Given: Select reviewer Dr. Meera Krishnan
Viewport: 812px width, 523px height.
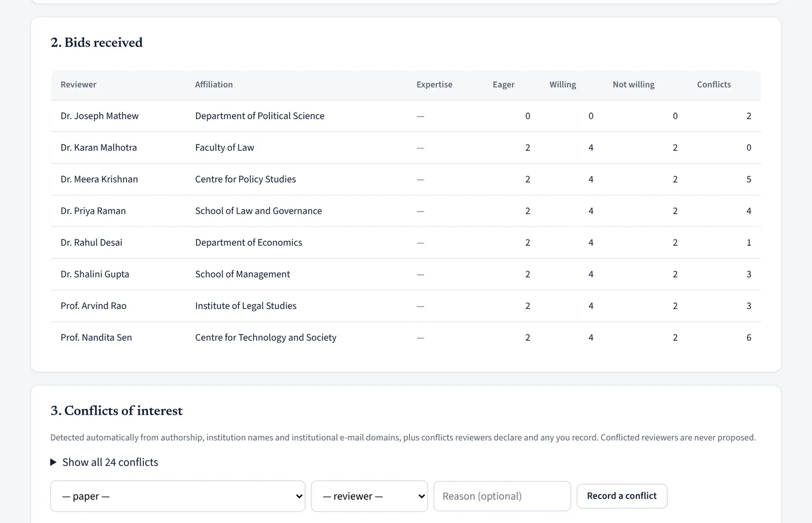Looking at the screenshot, I should pos(99,179).
